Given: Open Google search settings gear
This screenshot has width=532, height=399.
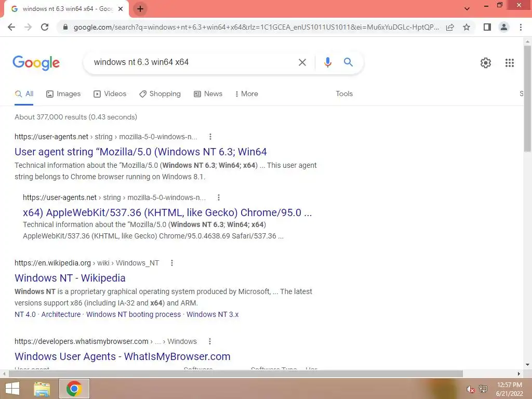Looking at the screenshot, I should click(x=486, y=63).
